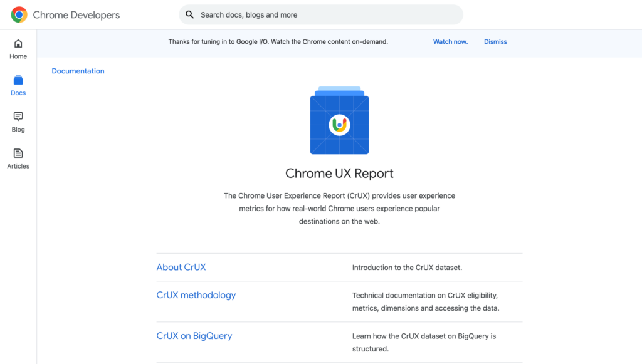Open the Articles sidebar section
Screen dimensions: 642x364
pyautogui.click(x=18, y=159)
